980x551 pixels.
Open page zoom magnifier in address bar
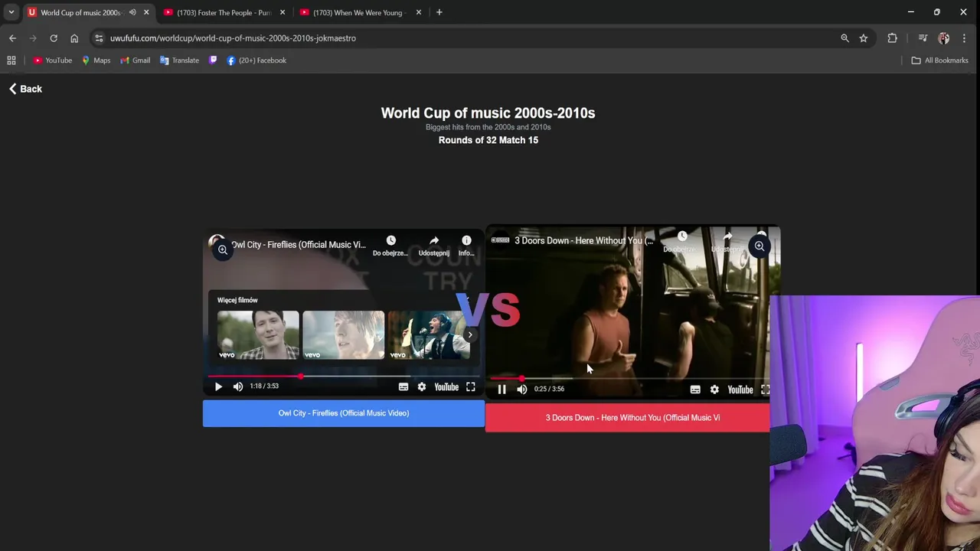(x=845, y=38)
